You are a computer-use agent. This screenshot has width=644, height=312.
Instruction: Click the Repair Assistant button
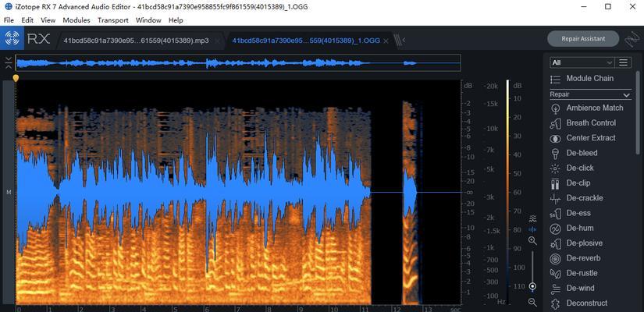tap(583, 38)
